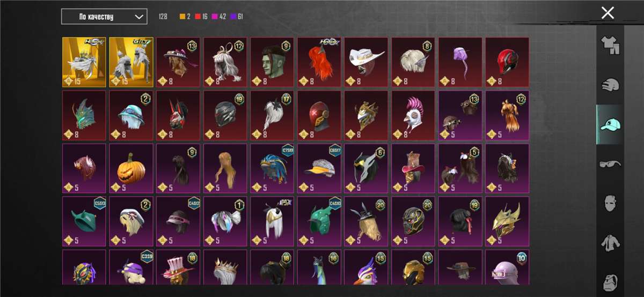Select the white cowboy hat item

[367, 62]
